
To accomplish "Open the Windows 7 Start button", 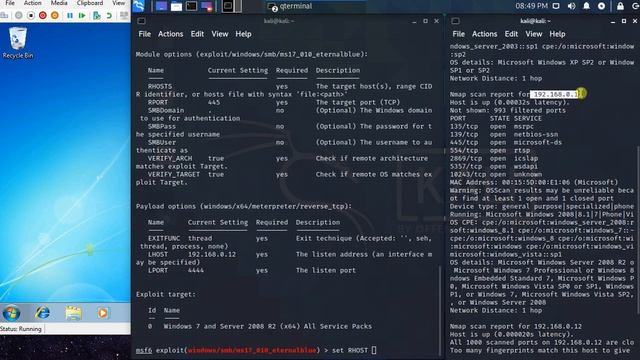I will pyautogui.click(x=11, y=313).
